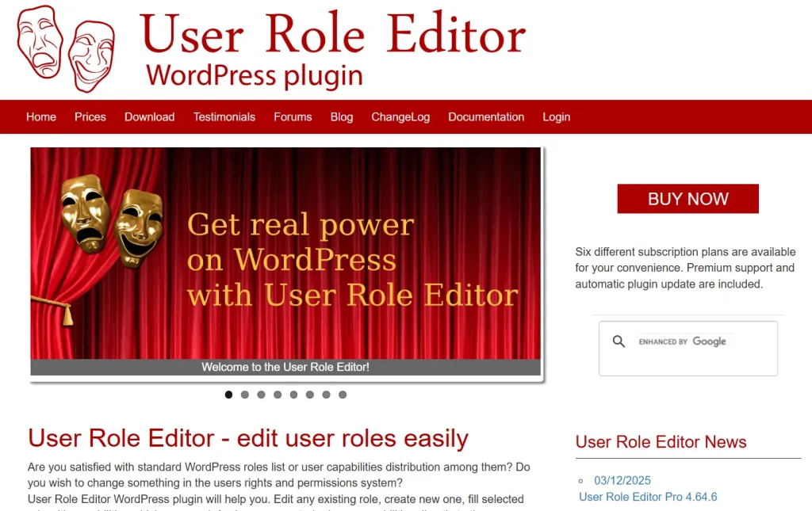Select the eighth slider dot

343,395
